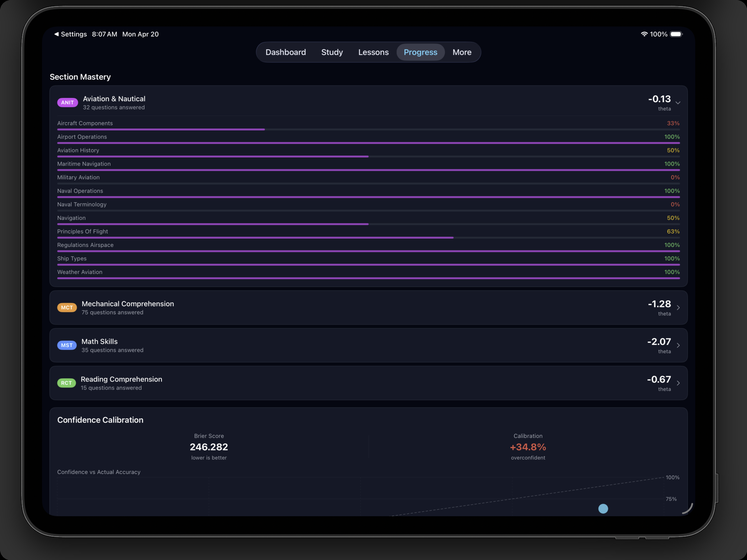747x560 pixels.
Task: Expand Mechanical Comprehension with its chevron
Action: coord(678,307)
